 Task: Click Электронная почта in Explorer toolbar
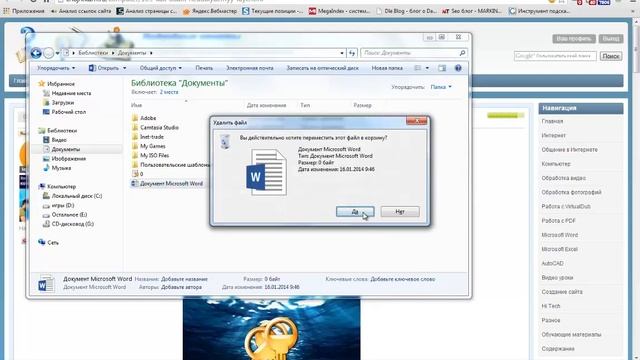(250, 68)
